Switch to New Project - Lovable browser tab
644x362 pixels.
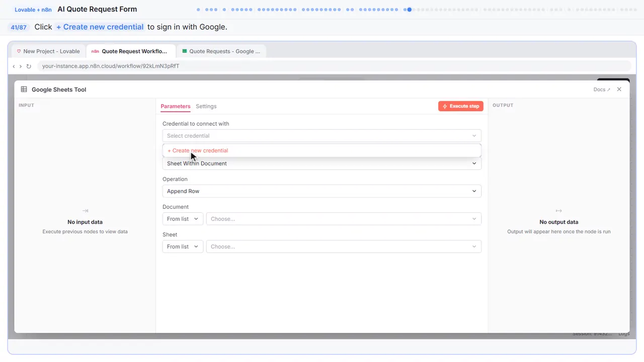[x=48, y=51]
